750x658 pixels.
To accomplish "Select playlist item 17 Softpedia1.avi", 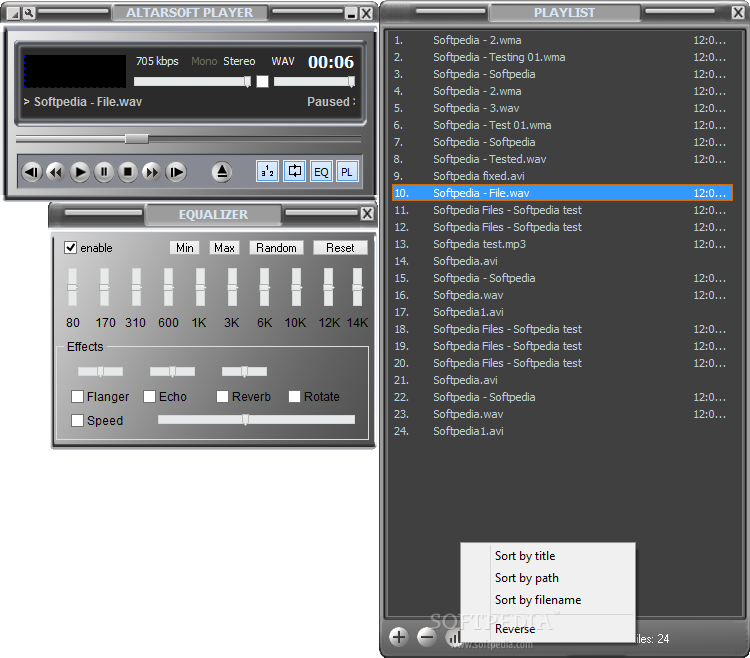I will pos(562,312).
